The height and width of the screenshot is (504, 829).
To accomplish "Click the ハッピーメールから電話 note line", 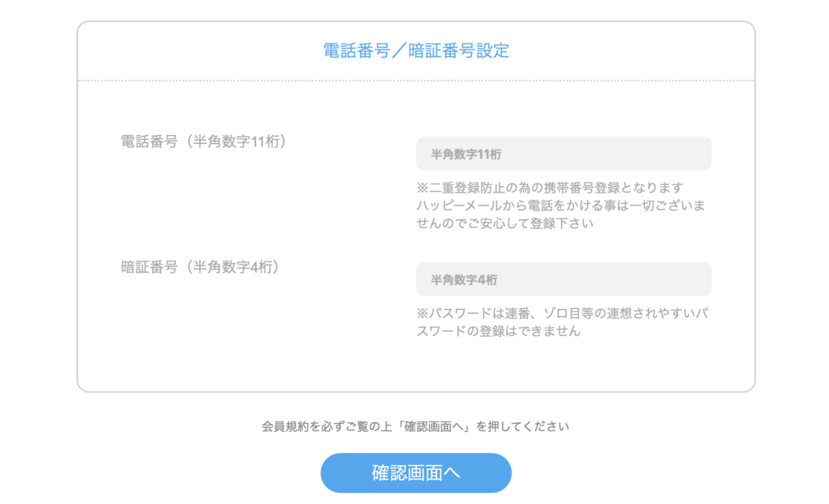I will (560, 205).
